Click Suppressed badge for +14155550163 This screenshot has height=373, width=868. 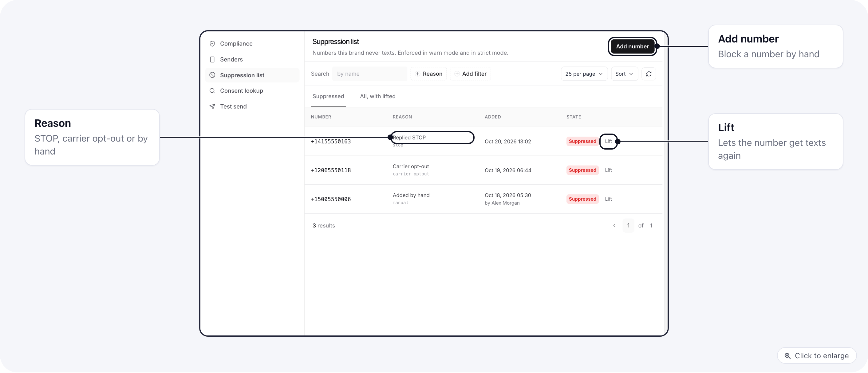582,141
